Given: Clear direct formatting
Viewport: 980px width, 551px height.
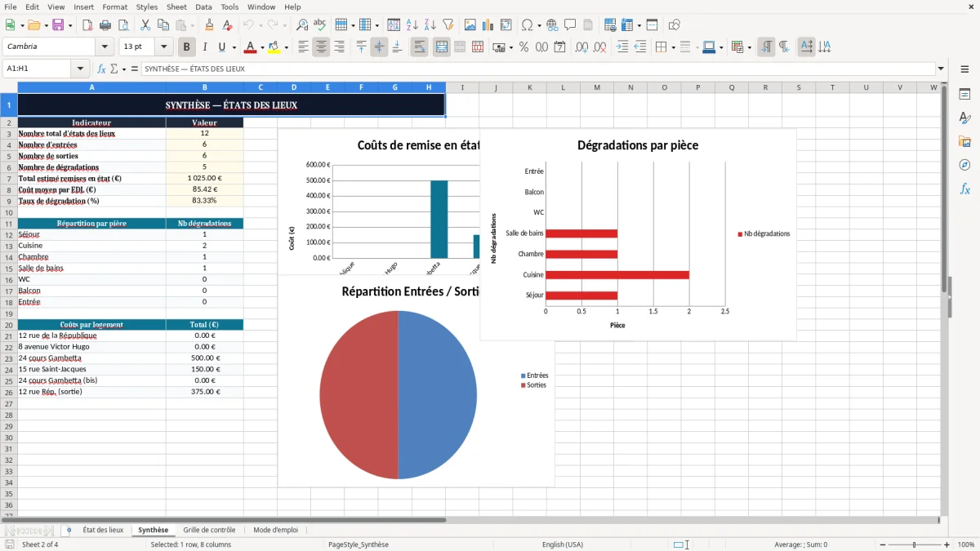Looking at the screenshot, I should click(228, 25).
